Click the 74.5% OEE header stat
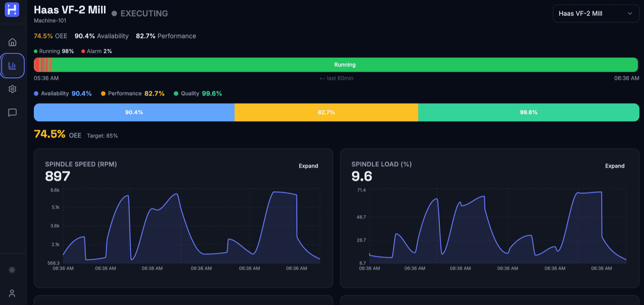 click(51, 36)
